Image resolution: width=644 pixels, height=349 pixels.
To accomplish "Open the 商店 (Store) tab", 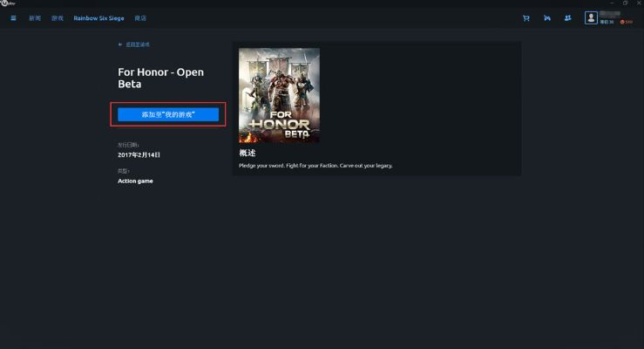I will [140, 17].
